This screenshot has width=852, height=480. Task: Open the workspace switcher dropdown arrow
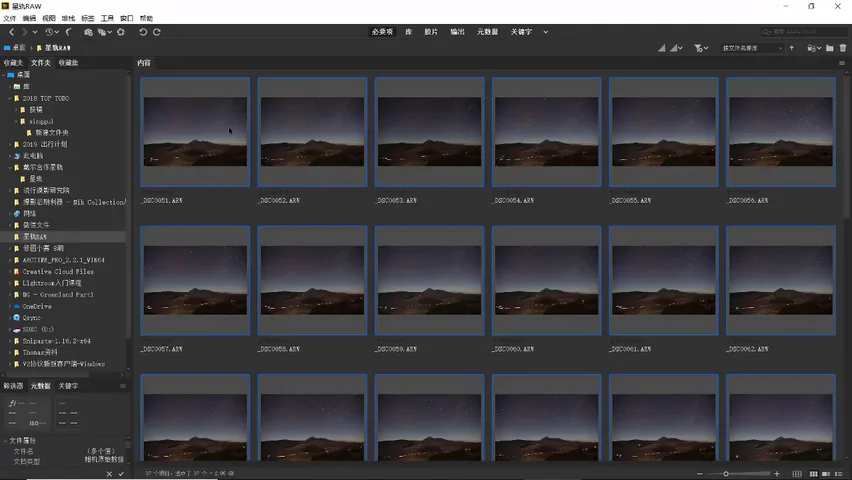pyautogui.click(x=546, y=32)
